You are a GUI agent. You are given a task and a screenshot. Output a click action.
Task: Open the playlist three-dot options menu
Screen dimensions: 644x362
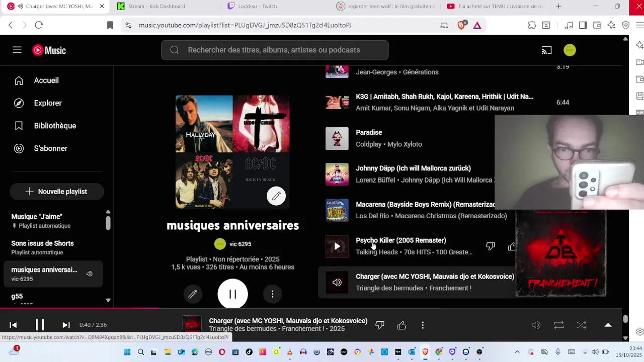coord(272,294)
